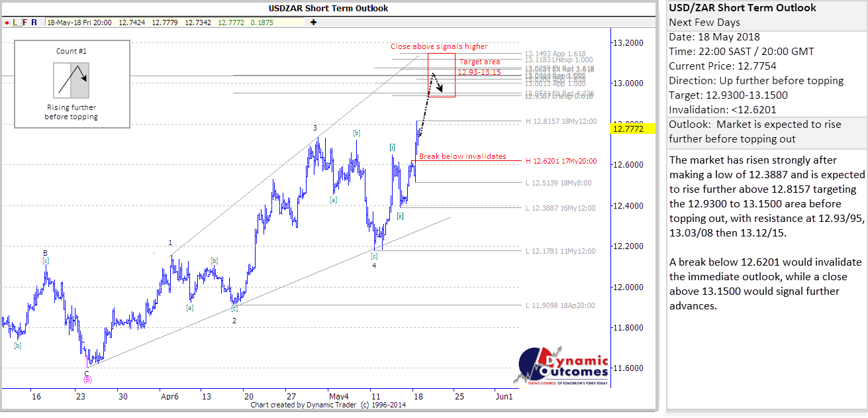Click the green close value 12.7772
The width and height of the screenshot is (868, 418).
click(x=231, y=22)
